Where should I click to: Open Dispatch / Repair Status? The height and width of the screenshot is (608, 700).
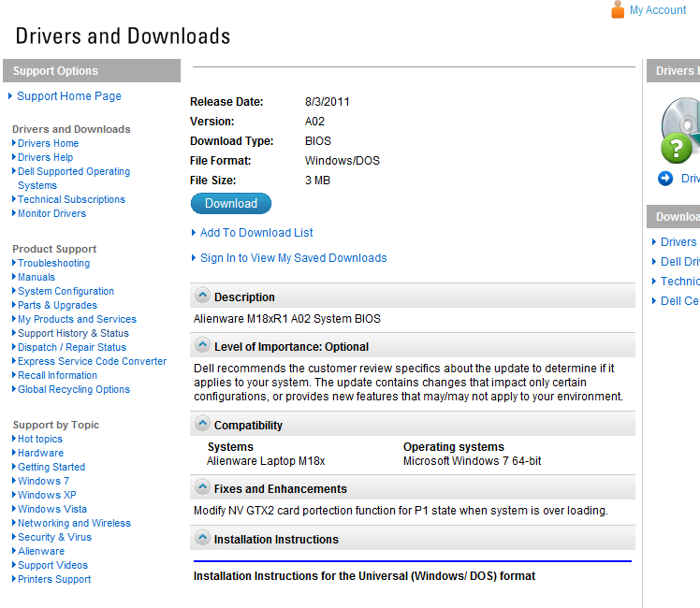[72, 347]
